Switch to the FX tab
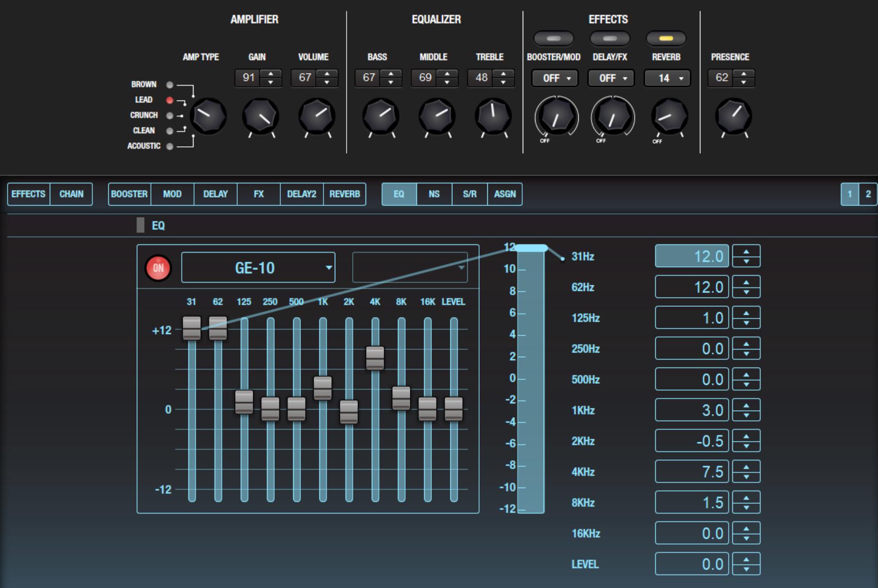 coord(259,194)
